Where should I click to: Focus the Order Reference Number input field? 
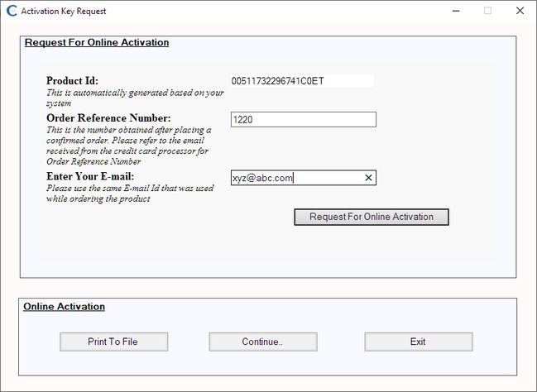[304, 119]
